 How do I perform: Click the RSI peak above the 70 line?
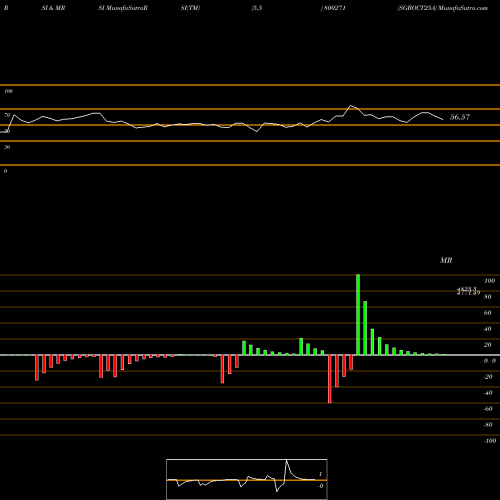pyautogui.click(x=351, y=106)
